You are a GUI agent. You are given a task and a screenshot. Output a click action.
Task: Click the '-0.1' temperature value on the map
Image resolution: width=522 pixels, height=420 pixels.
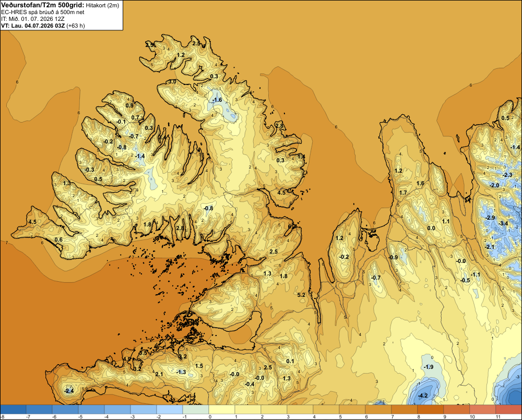click(x=121, y=122)
